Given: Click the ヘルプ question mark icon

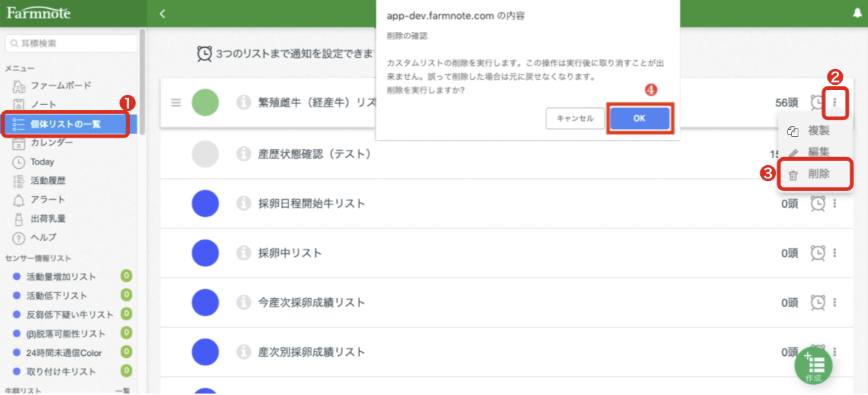Looking at the screenshot, I should coord(18,239).
